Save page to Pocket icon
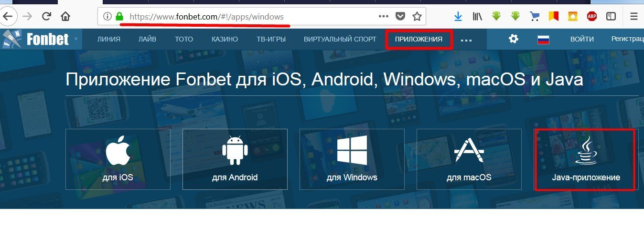Screen dimensions: 644x228 coord(400,17)
